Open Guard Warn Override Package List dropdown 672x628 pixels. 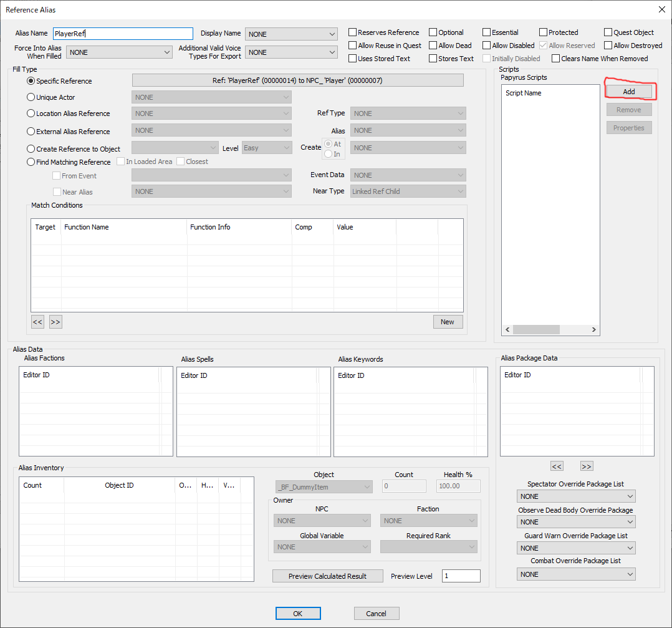pyautogui.click(x=576, y=548)
